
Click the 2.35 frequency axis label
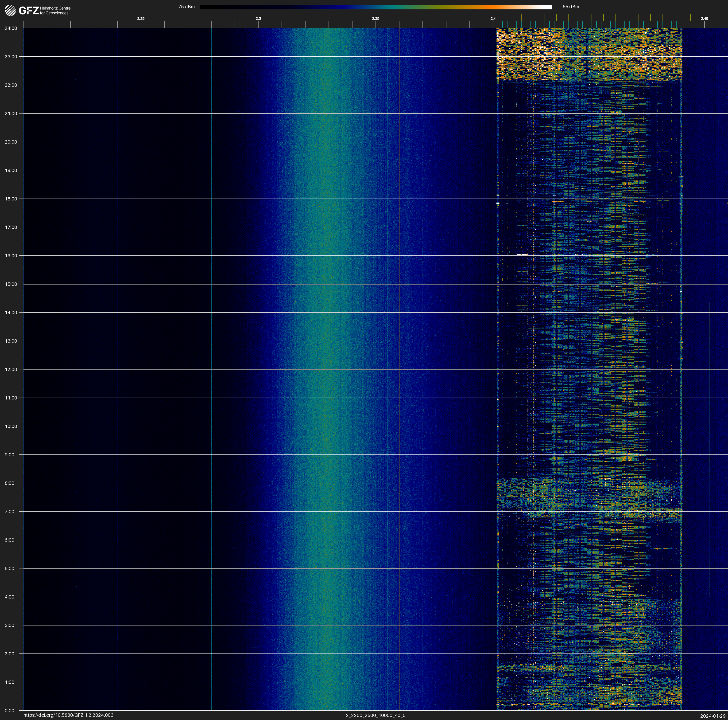point(375,19)
